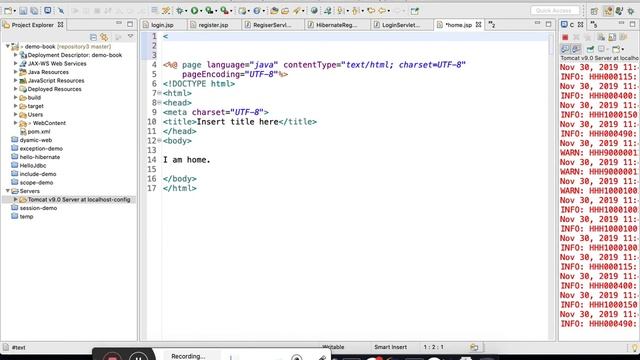Fold the body tag on line 12
Screen dimensions: 640x360
pos(159,140)
